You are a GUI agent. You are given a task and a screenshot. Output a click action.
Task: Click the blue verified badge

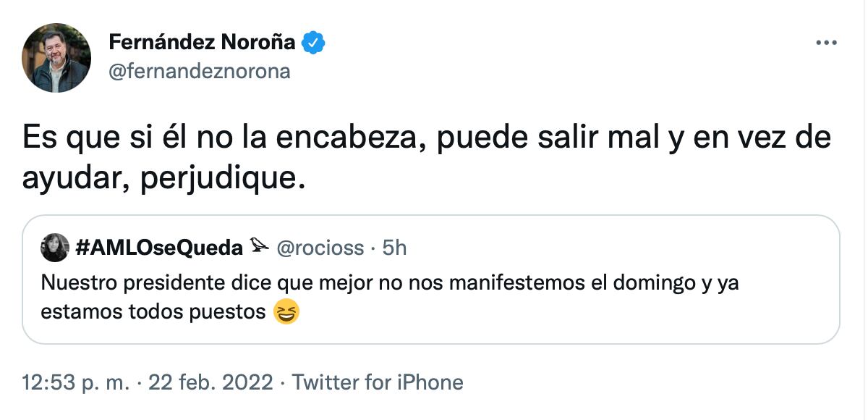tap(313, 43)
